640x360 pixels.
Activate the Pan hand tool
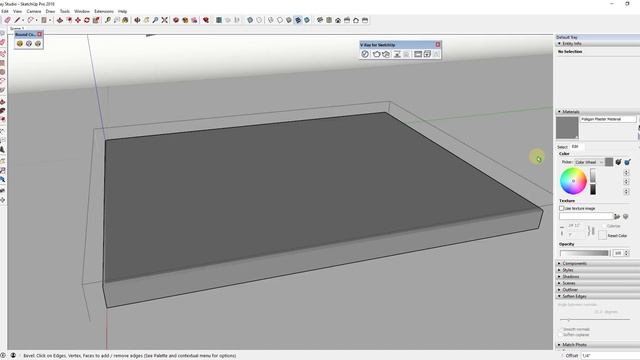146,20
